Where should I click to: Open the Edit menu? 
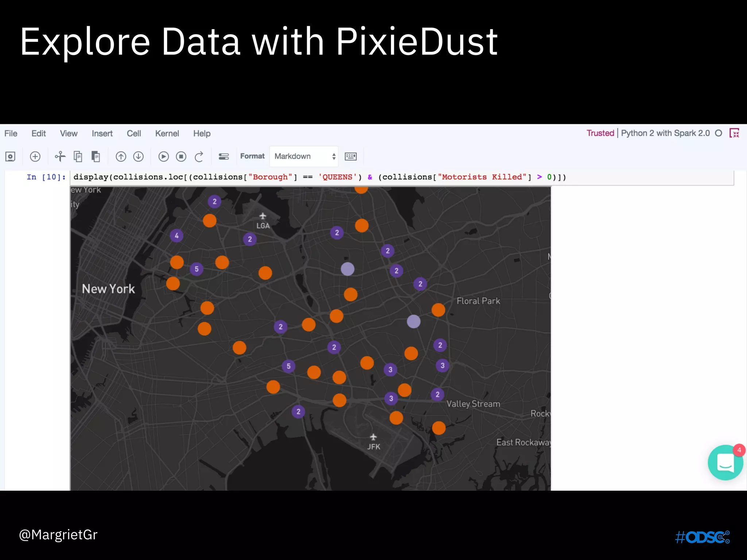39,133
